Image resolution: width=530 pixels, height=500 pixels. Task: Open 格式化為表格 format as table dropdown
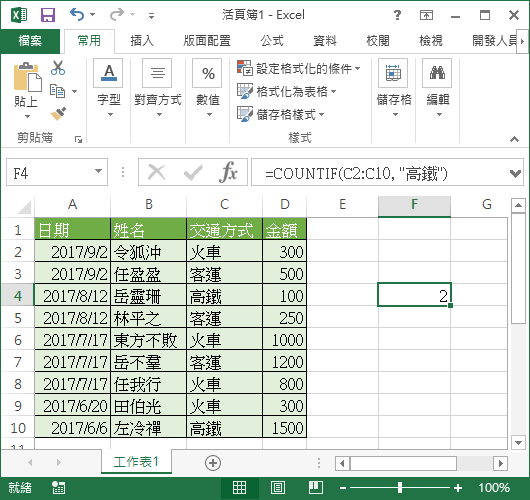[x=287, y=91]
